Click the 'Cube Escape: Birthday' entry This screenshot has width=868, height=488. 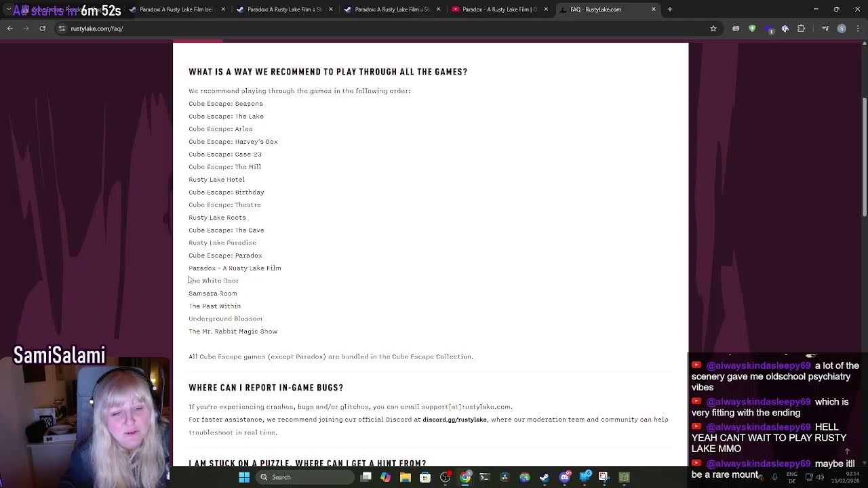226,192
